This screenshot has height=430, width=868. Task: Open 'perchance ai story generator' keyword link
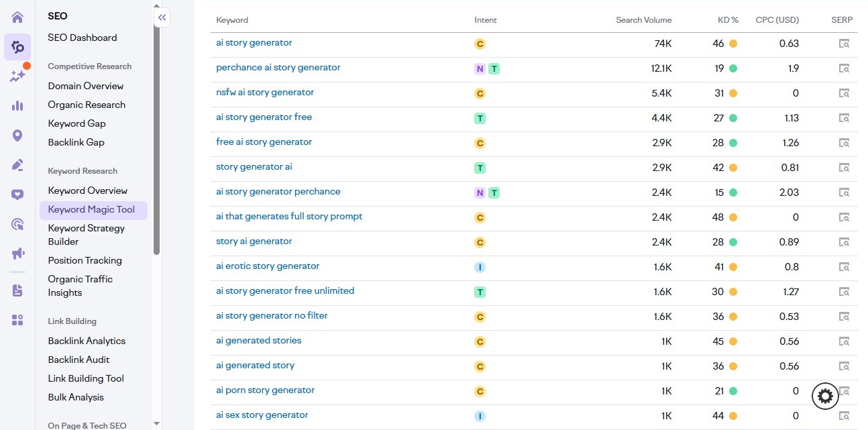278,68
